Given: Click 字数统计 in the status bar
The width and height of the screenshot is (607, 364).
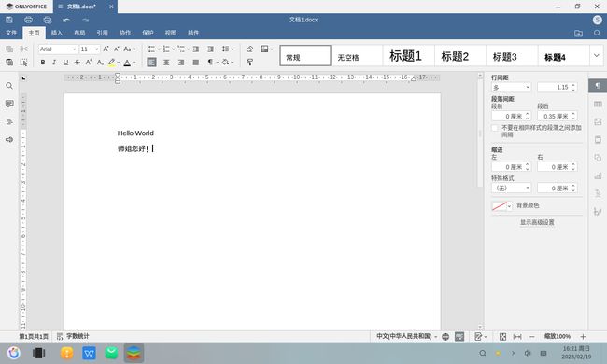Looking at the screenshot, I should [73, 337].
